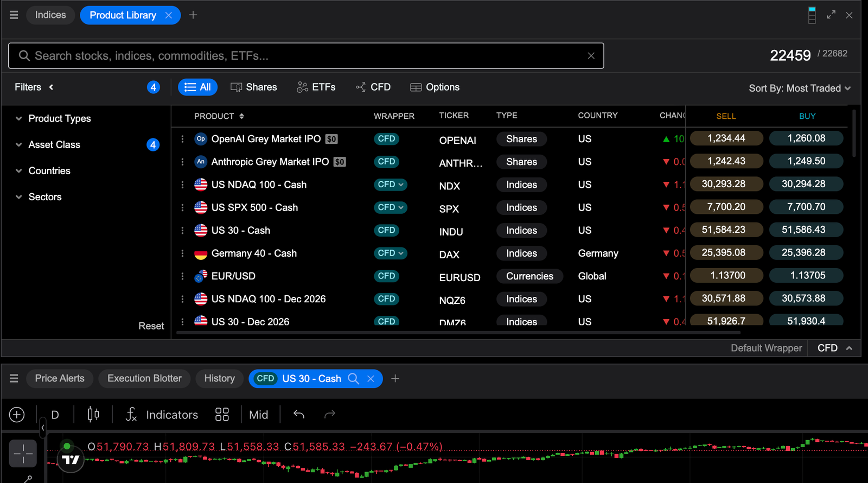Open the Sort By Most Traded dropdown
The width and height of the screenshot is (868, 483).
tap(800, 88)
